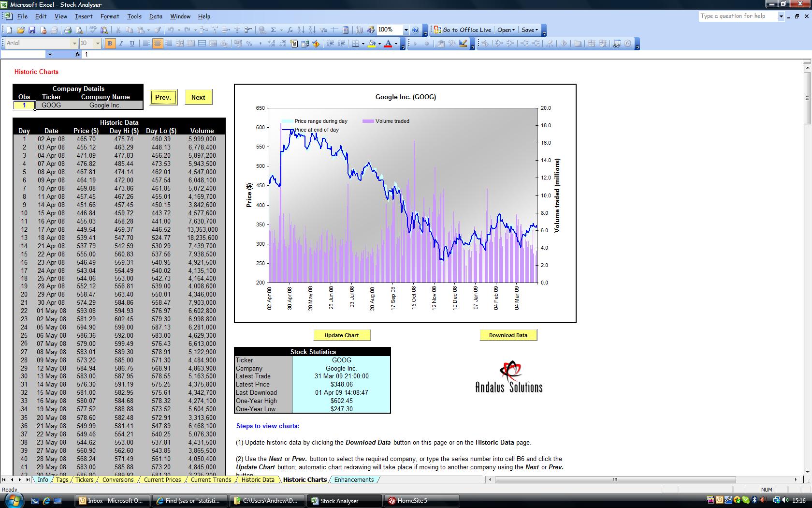
Task: Open the font size dropdown
Action: 98,44
